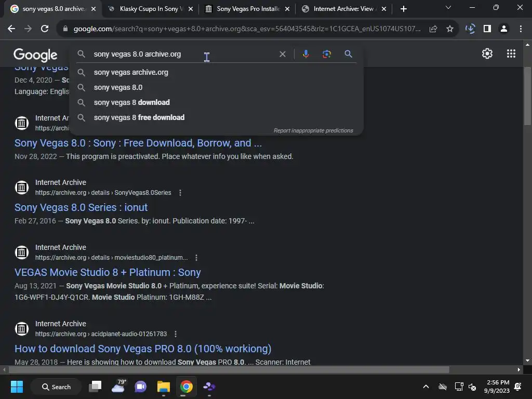Image resolution: width=532 pixels, height=399 pixels.
Task: Start a voice search with the microphone
Action: tap(305, 54)
